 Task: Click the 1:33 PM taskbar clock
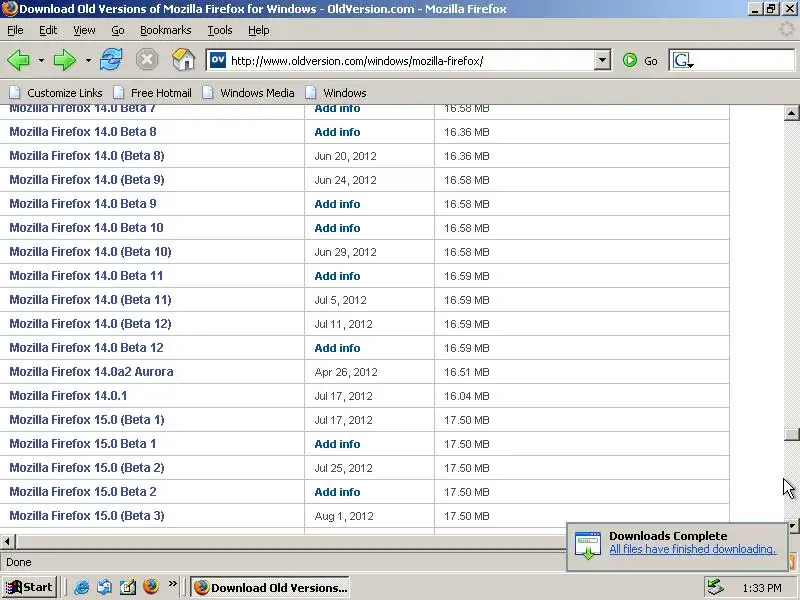click(x=762, y=588)
